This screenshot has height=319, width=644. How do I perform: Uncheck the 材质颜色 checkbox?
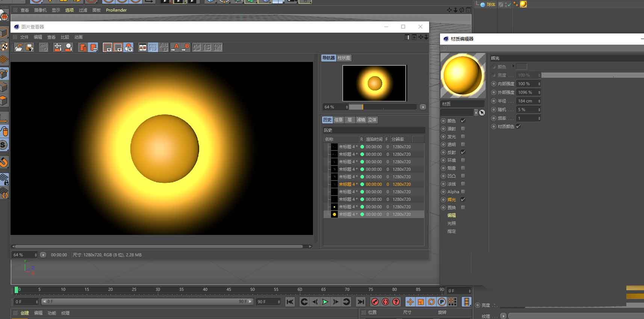(x=518, y=126)
